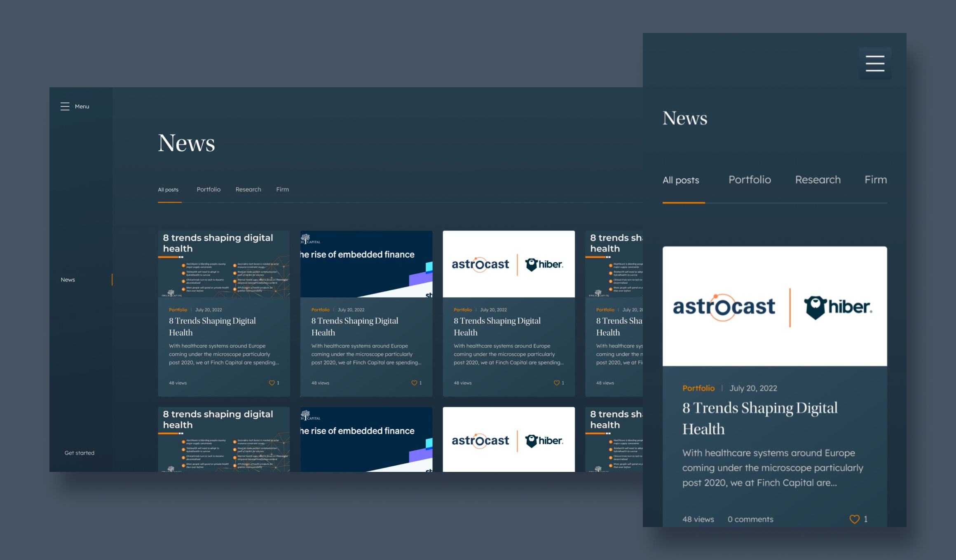
Task: Switch to Portfolio tab in mobile view
Action: click(750, 180)
